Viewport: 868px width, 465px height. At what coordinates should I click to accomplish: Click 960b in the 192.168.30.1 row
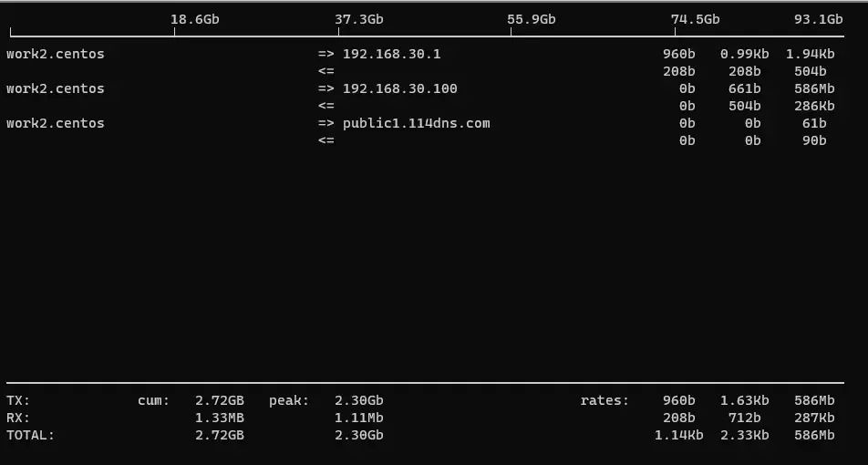(679, 55)
